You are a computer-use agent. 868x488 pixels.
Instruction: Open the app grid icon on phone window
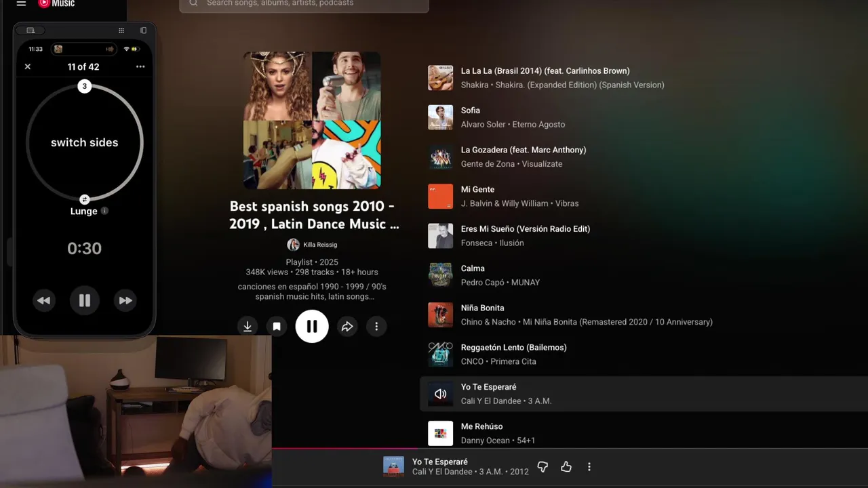(121, 30)
